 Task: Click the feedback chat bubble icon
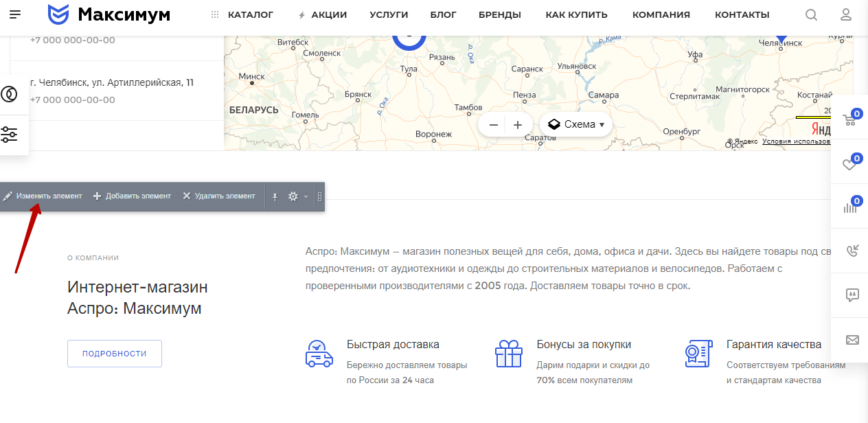pos(852,295)
